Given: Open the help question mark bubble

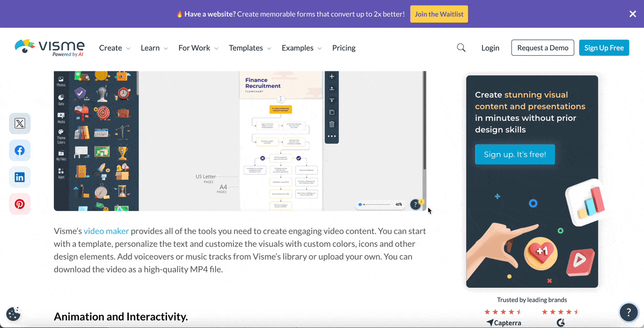Looking at the screenshot, I should pyautogui.click(x=628, y=312).
